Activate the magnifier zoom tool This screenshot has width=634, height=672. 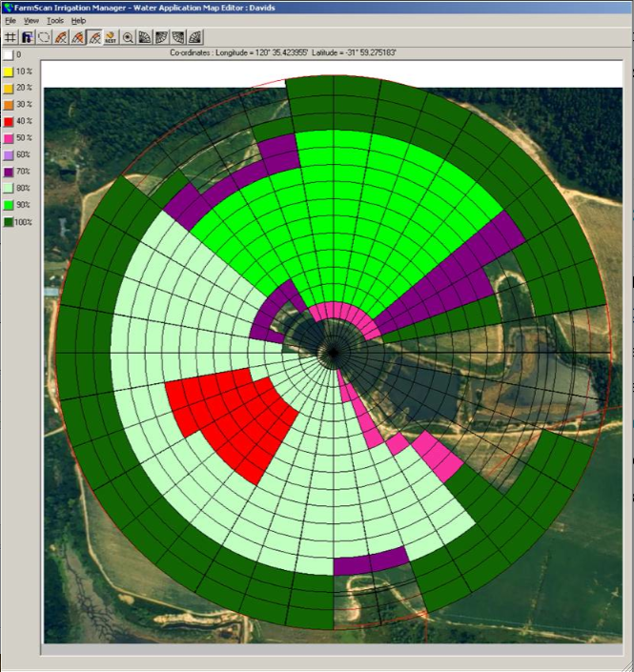(x=128, y=38)
